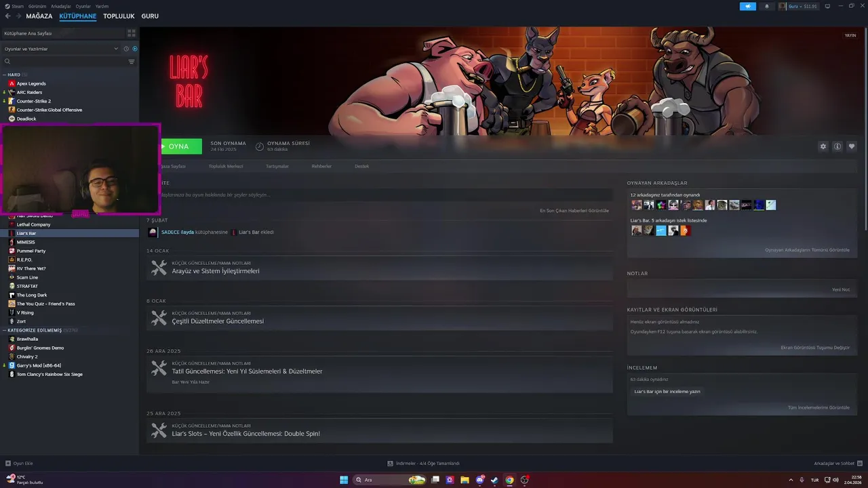Open advanced filter options icon
868x488 pixels.
132,62
